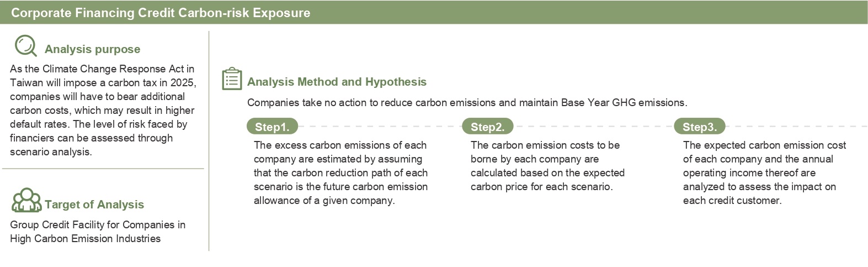Select the Step1. pill label
This screenshot has width=868, height=267.
click(272, 127)
